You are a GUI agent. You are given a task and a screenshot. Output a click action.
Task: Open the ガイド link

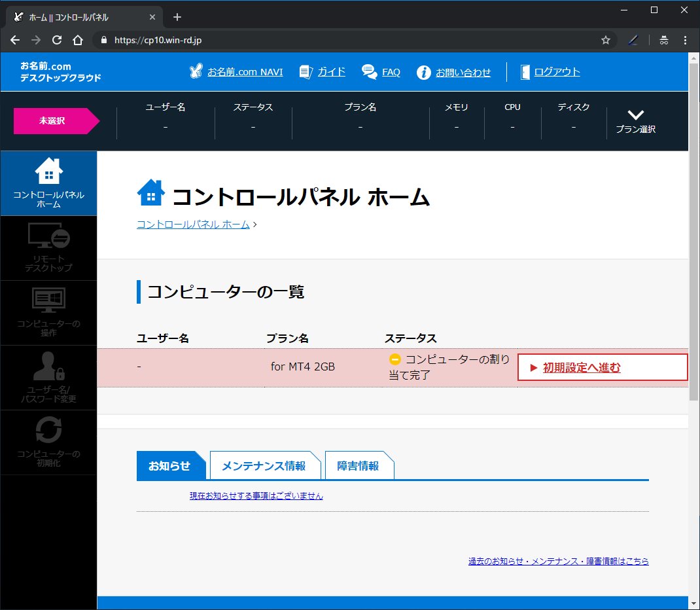coord(332,72)
